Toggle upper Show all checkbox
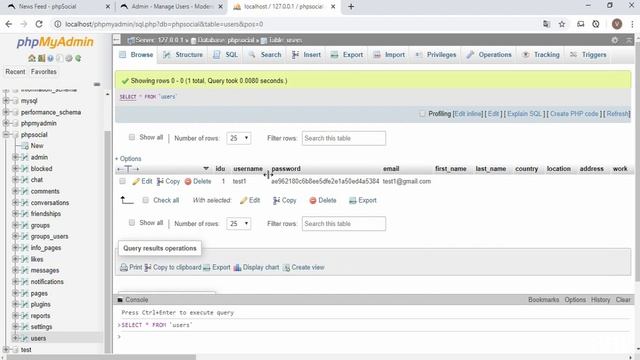The width and height of the screenshot is (640, 360). pyautogui.click(x=131, y=137)
